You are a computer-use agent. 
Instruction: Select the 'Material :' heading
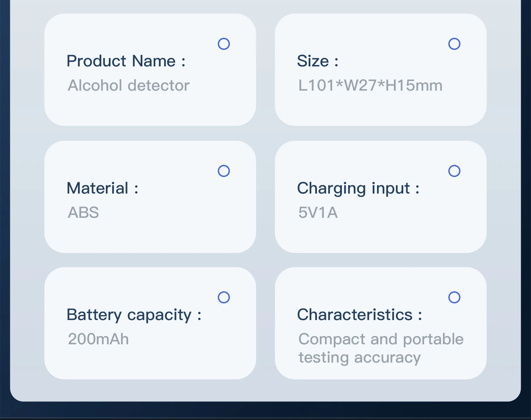pyautogui.click(x=102, y=188)
